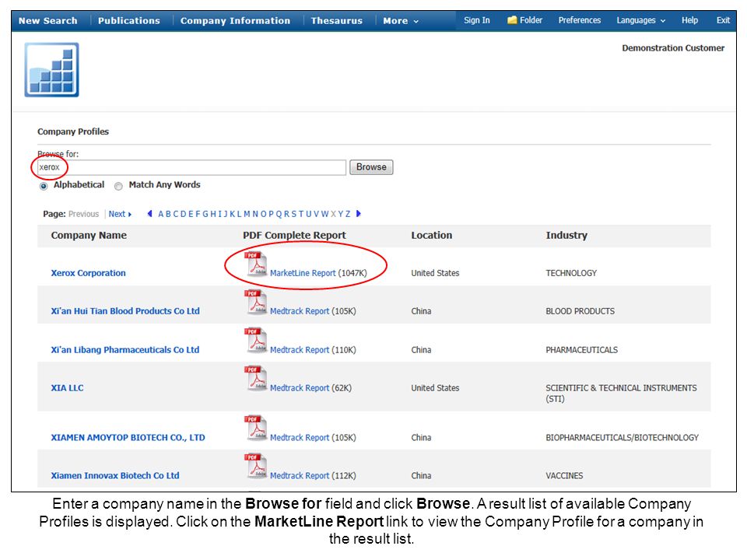The image size is (747, 560).
Task: Jump to letter M in alphabet index
Action: click(247, 214)
